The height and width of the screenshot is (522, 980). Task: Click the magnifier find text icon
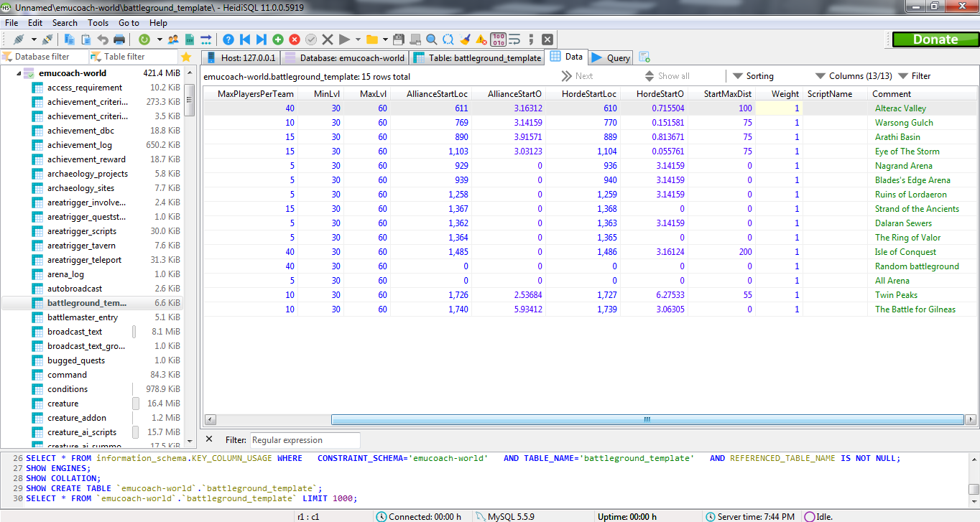click(x=432, y=39)
